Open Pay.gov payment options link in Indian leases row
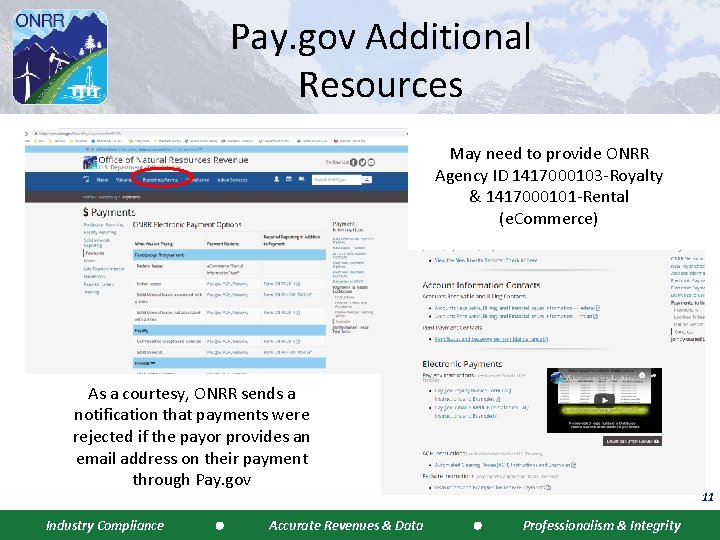This screenshot has height=540, width=720. point(227,284)
